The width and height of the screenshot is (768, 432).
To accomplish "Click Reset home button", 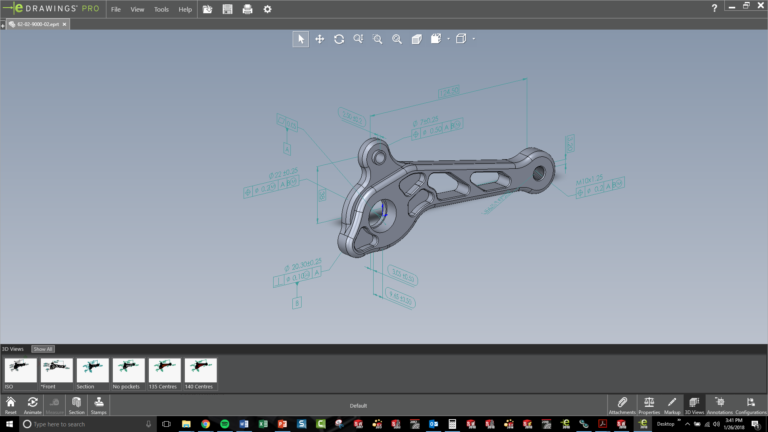I will click(x=11, y=403).
